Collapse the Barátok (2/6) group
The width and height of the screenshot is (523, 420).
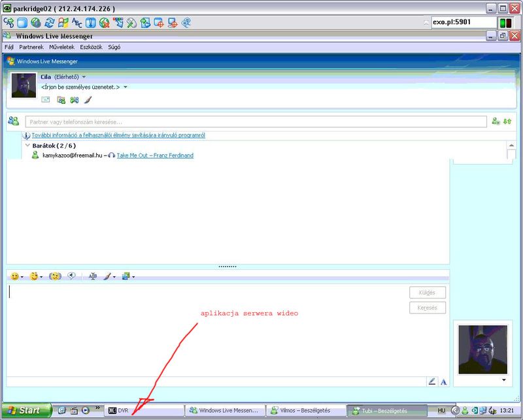[27, 145]
